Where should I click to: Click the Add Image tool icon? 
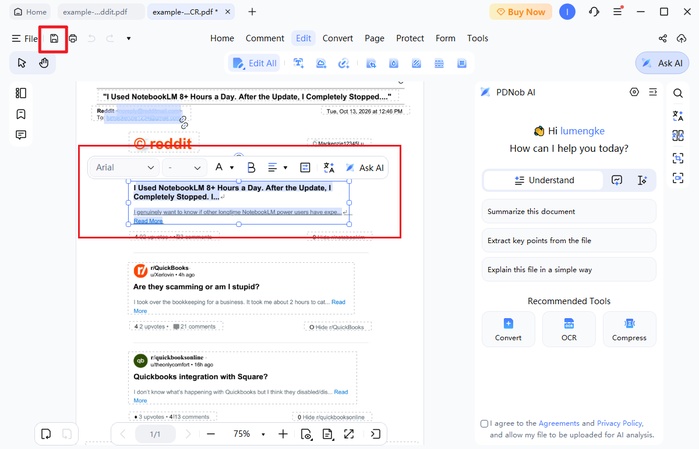tap(321, 63)
